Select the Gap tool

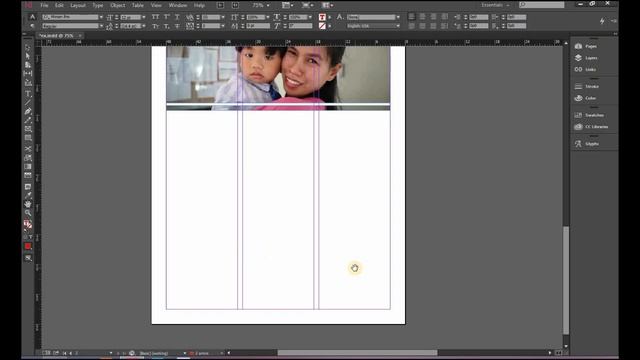28,73
